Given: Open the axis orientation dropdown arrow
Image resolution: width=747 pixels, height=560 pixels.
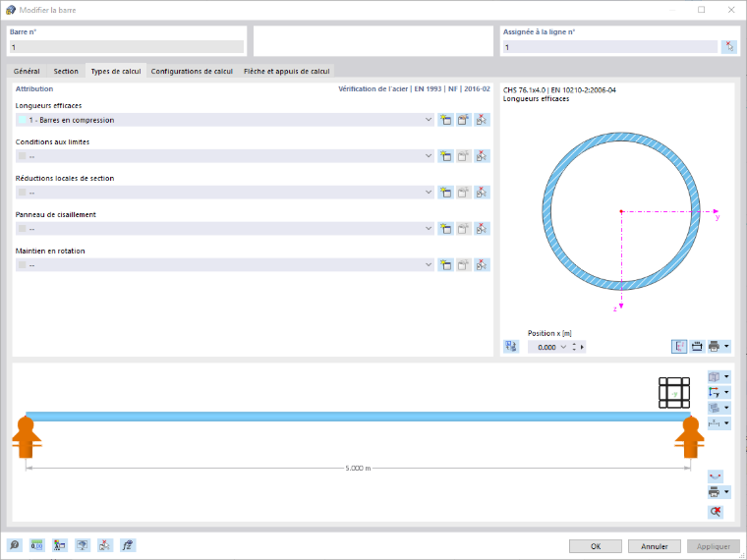Looking at the screenshot, I should coord(726,392).
